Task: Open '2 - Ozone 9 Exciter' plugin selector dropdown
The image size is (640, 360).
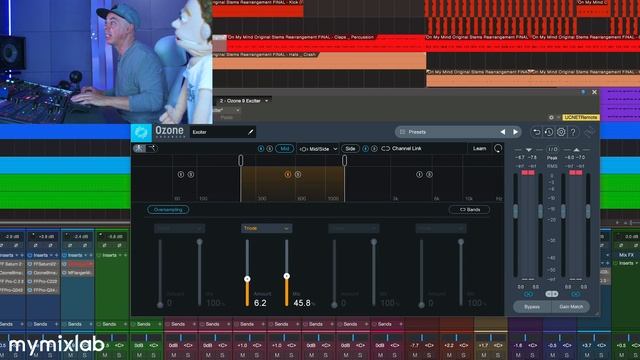Action: tap(244, 100)
